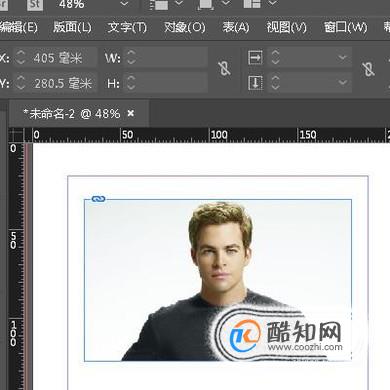
Task: Close the 未命名-2 document tab
Action: (x=131, y=114)
